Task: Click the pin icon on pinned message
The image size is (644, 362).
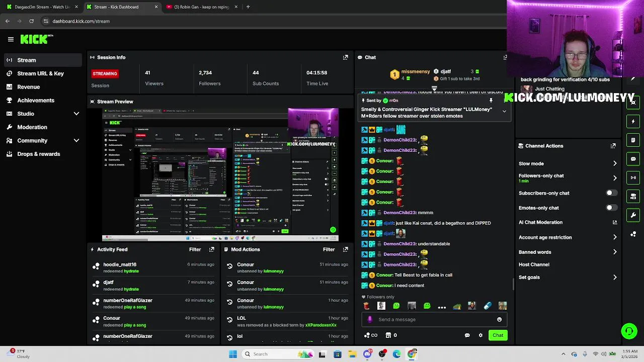Action: tap(491, 101)
